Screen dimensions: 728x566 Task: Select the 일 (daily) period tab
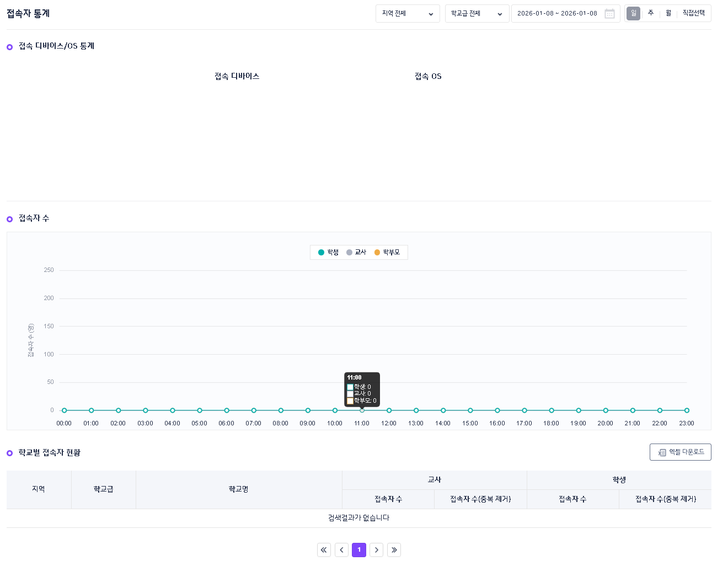[633, 13]
